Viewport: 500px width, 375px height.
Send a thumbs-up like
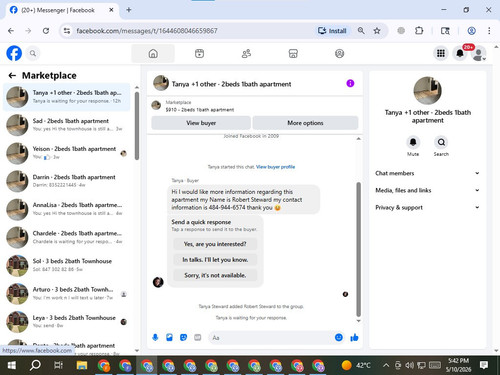[354, 338]
